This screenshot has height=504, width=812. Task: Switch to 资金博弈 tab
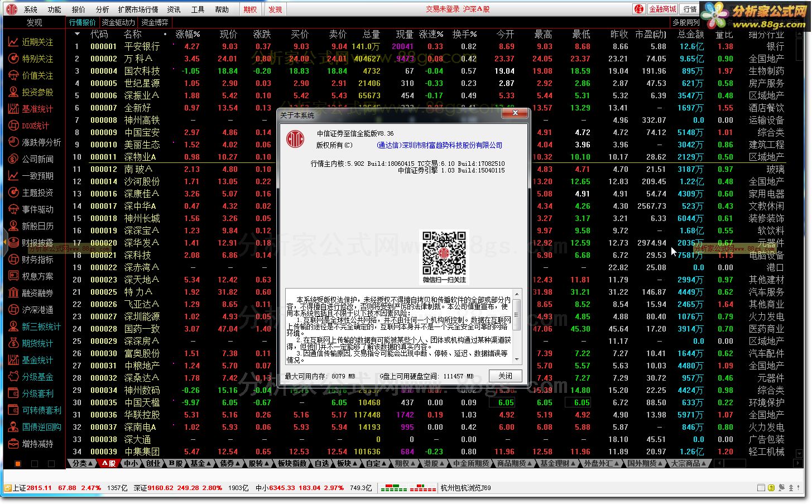coord(155,22)
